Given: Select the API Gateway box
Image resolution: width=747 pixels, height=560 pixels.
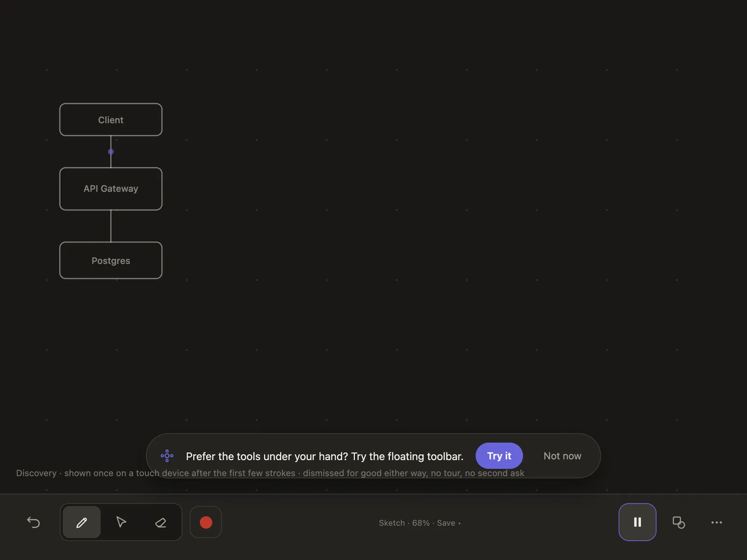Looking at the screenshot, I should tap(111, 189).
